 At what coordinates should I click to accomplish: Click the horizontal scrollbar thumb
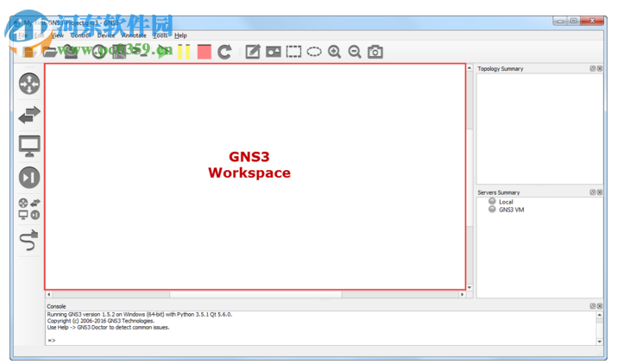pos(255,294)
